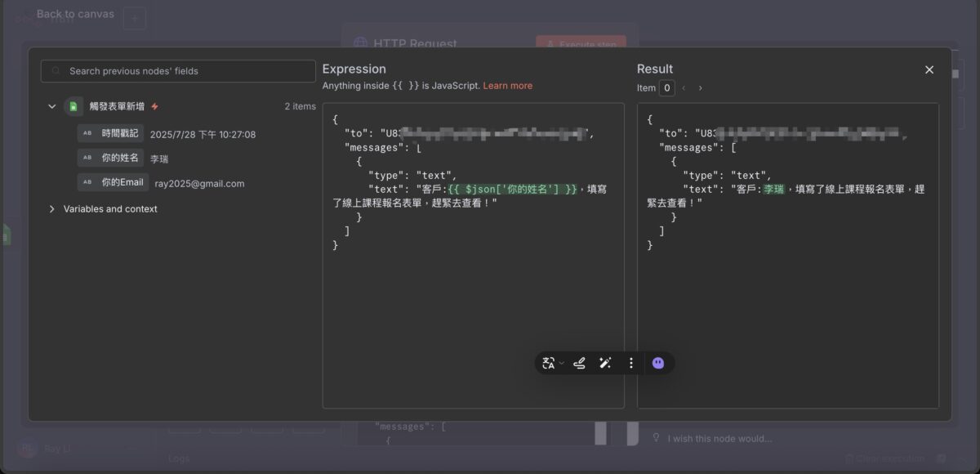
Task: Click the Result heading
Action: 655,69
